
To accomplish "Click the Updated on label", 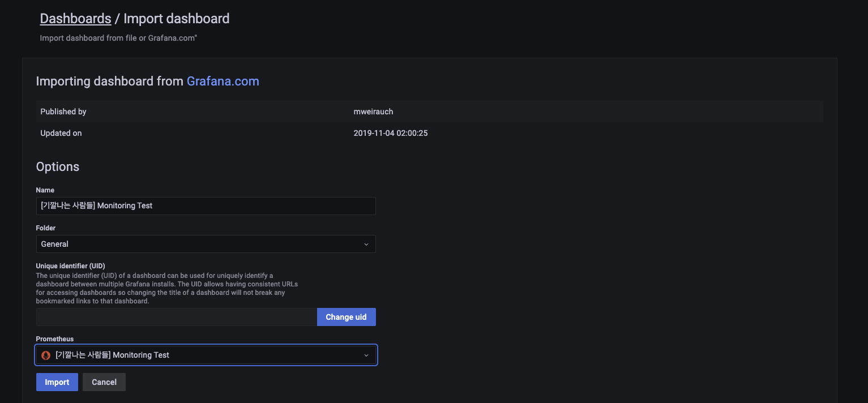I will [61, 133].
